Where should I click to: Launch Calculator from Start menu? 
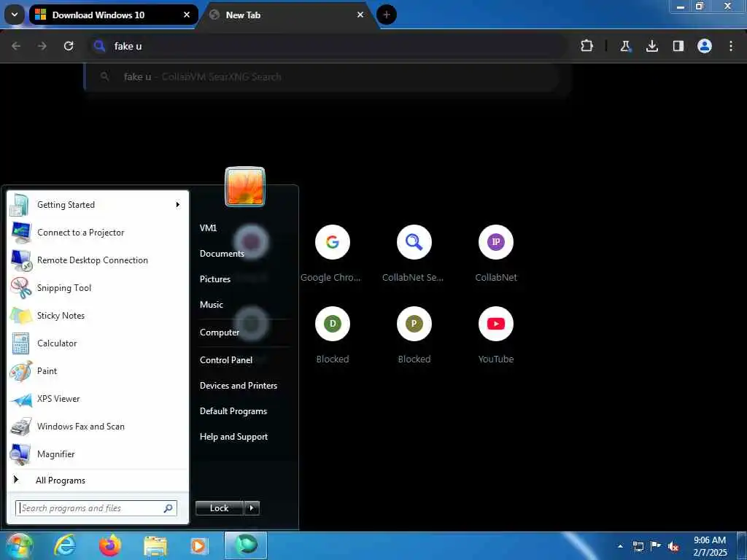tap(98, 343)
